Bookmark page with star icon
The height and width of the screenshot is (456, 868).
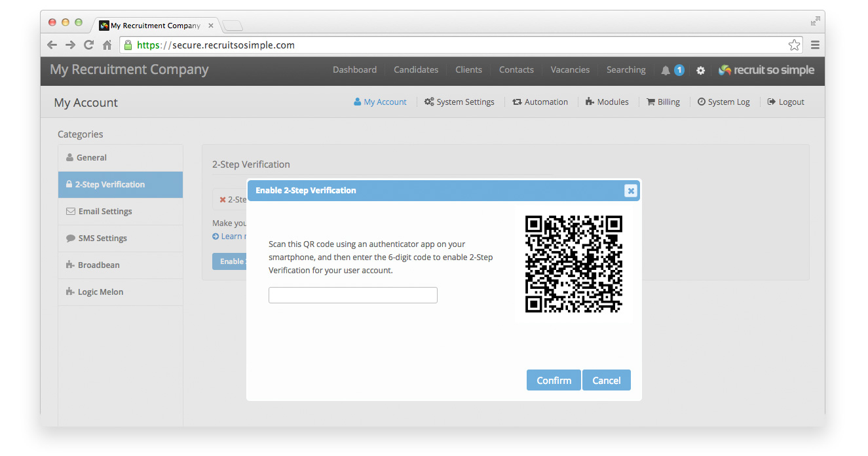pos(794,45)
